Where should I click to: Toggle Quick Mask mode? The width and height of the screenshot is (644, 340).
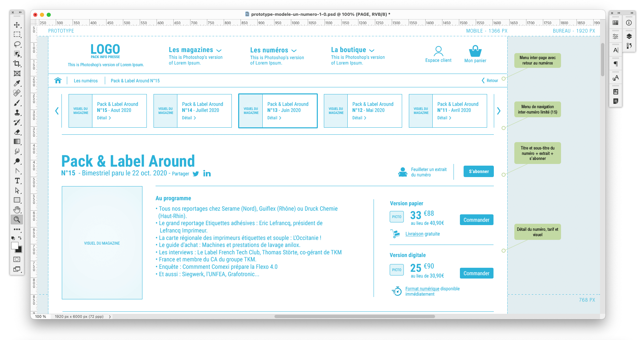pyautogui.click(x=17, y=259)
